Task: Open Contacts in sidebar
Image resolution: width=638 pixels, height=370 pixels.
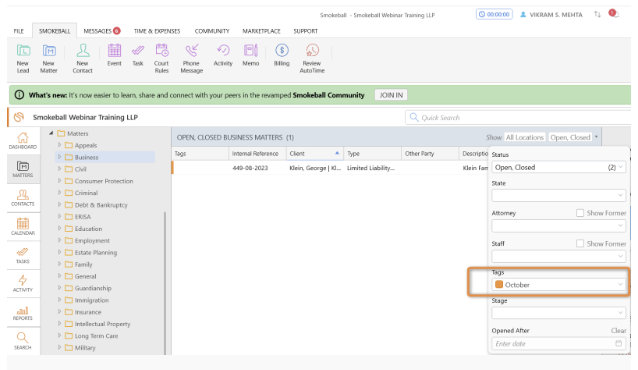Action: coord(23,198)
